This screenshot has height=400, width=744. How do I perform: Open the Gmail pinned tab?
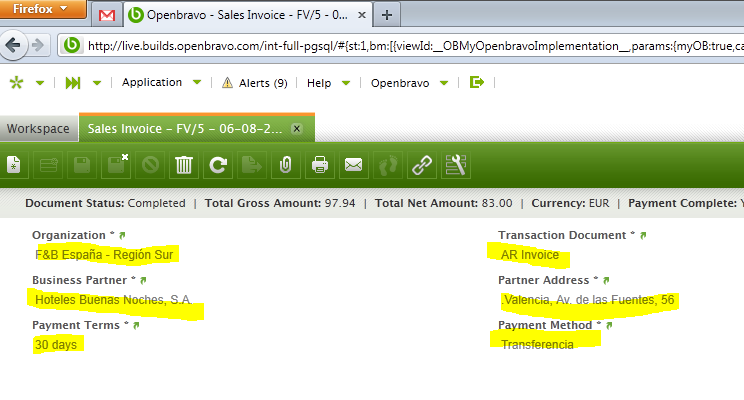[x=106, y=15]
